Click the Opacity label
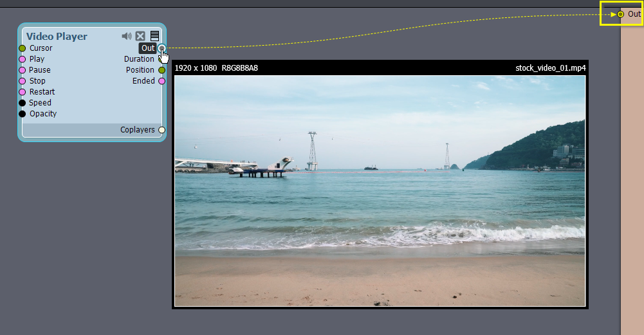This screenshot has width=644, height=335. point(42,114)
